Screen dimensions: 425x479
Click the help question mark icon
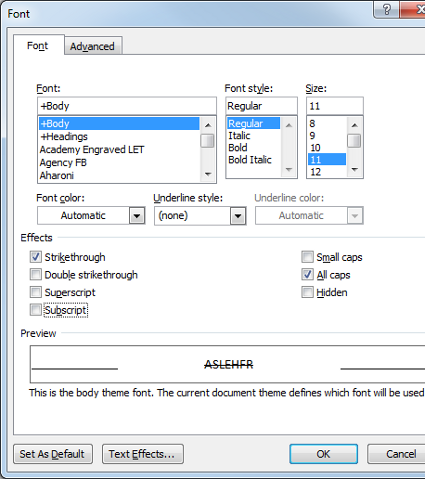[x=386, y=9]
